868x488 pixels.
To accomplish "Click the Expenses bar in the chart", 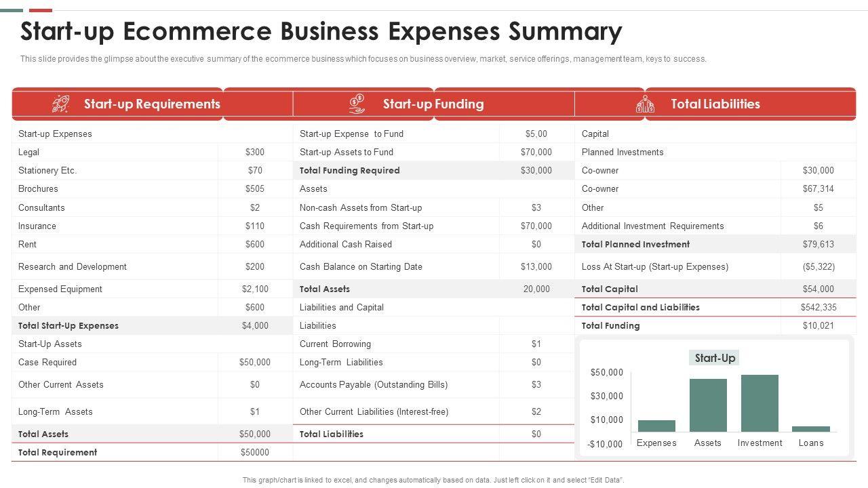I will point(656,426).
